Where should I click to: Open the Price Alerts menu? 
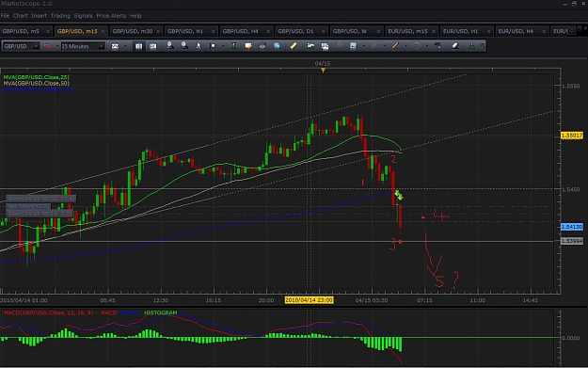click(111, 16)
